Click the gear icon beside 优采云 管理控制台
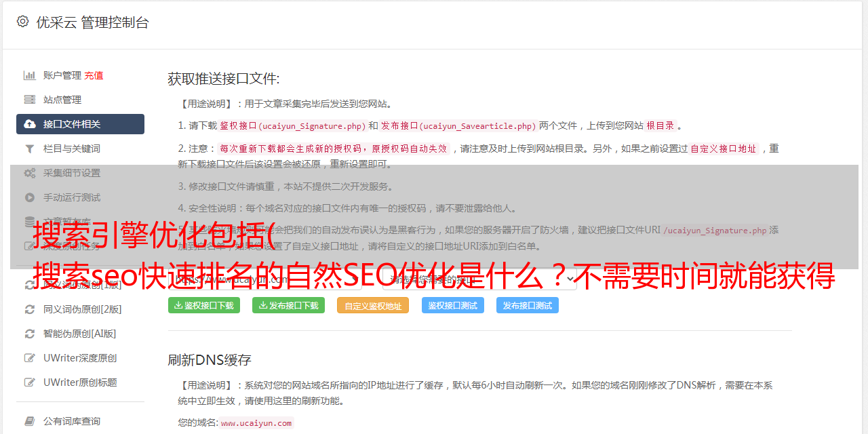 [22, 22]
